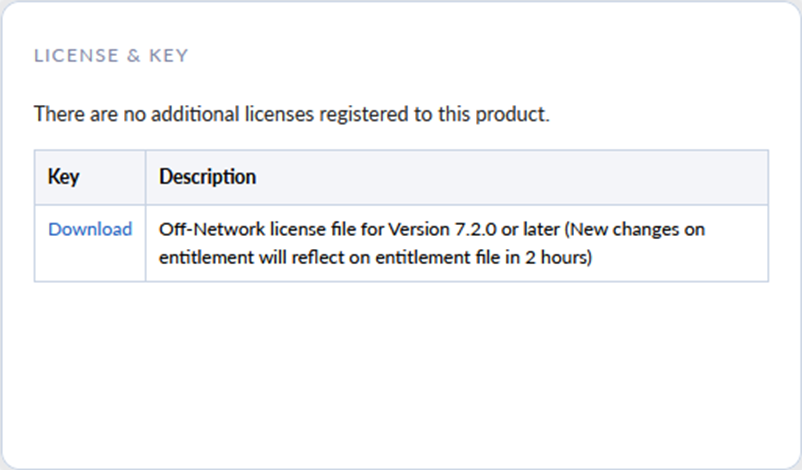Click 'license file for' in the description
This screenshot has height=470, width=802.
(323, 229)
